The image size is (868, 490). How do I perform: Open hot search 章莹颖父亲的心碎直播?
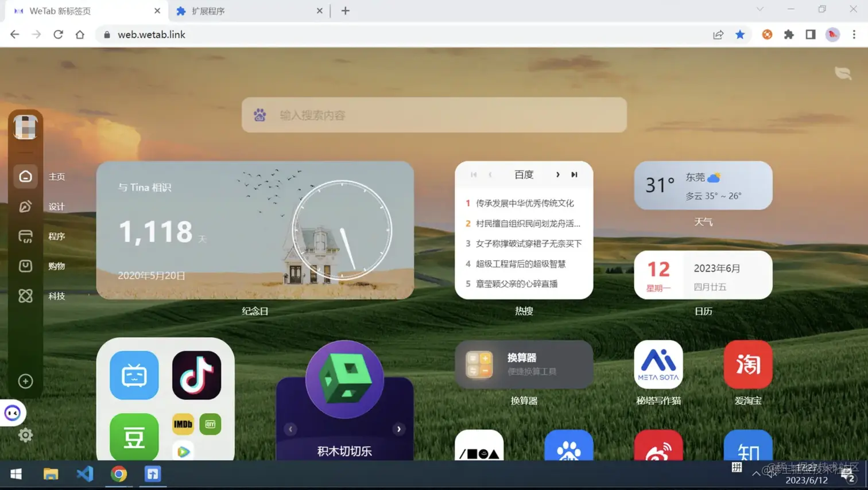[x=517, y=284]
